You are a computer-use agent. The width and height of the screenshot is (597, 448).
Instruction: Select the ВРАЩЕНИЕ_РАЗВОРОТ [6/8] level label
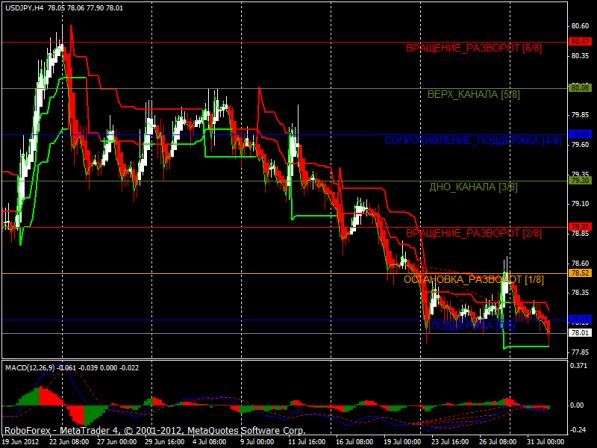[474, 48]
